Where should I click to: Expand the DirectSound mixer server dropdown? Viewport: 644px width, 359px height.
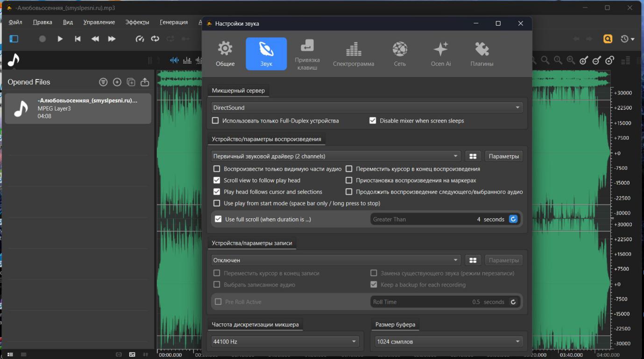(367, 108)
